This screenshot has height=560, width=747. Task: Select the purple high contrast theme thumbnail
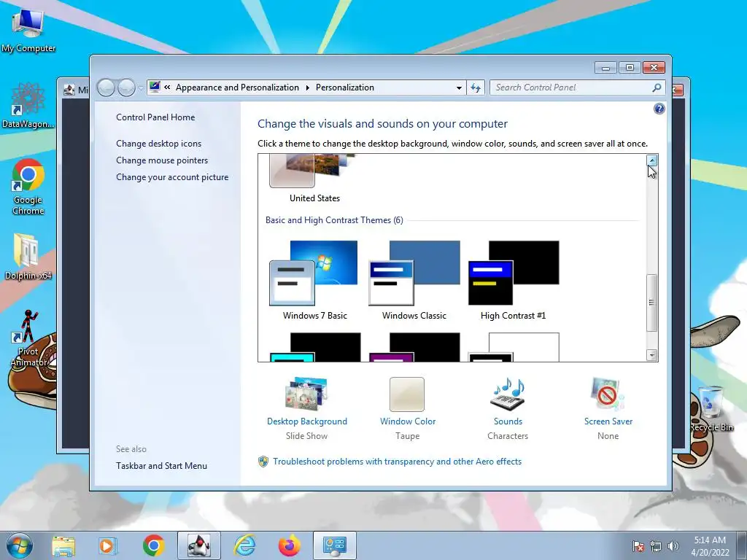pos(414,348)
